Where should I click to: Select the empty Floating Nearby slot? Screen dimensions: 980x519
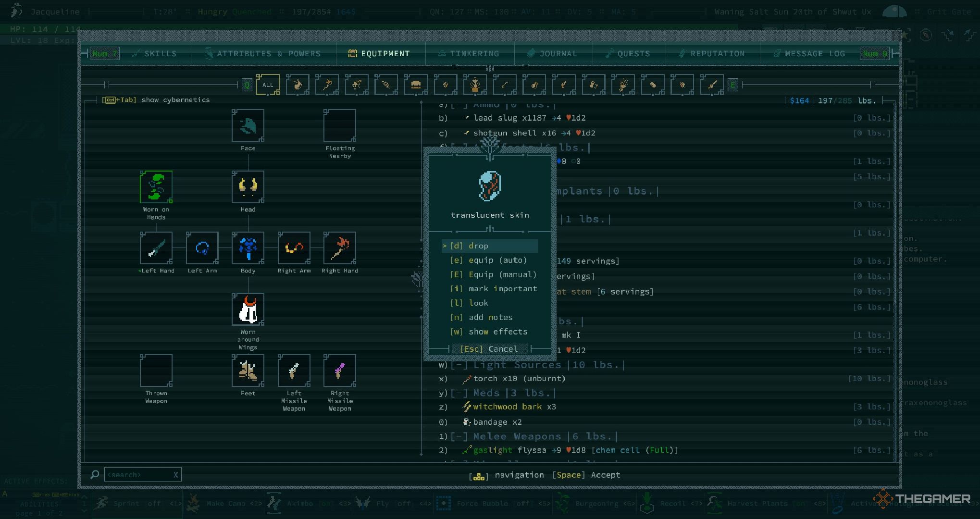click(340, 125)
